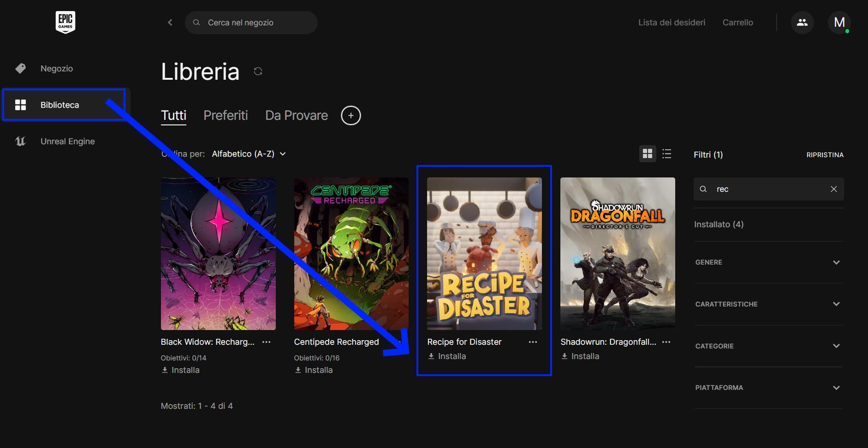Expand the GENERE filter section
The image size is (868, 448).
click(x=768, y=262)
